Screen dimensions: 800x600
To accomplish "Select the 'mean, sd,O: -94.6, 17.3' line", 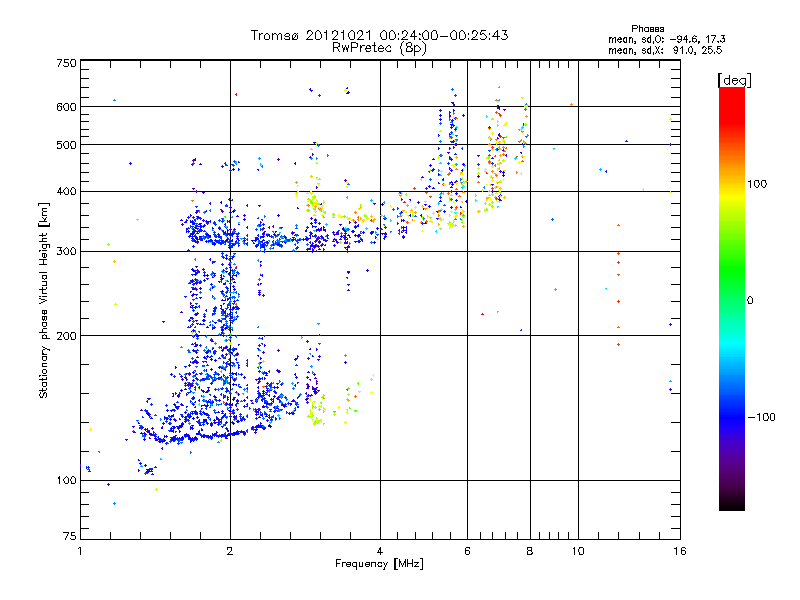I will pos(666,39).
